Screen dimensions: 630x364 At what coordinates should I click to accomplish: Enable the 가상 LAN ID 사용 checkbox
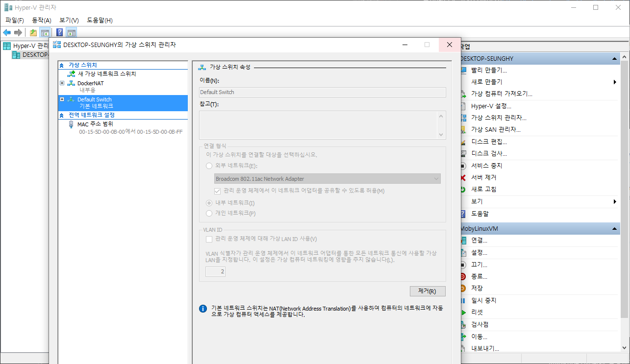(209, 239)
